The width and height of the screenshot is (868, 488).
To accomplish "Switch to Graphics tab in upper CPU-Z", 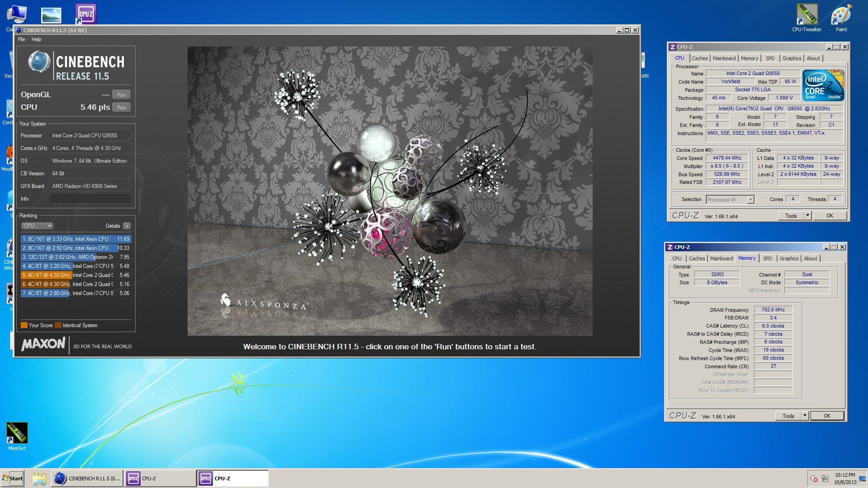I will point(792,58).
